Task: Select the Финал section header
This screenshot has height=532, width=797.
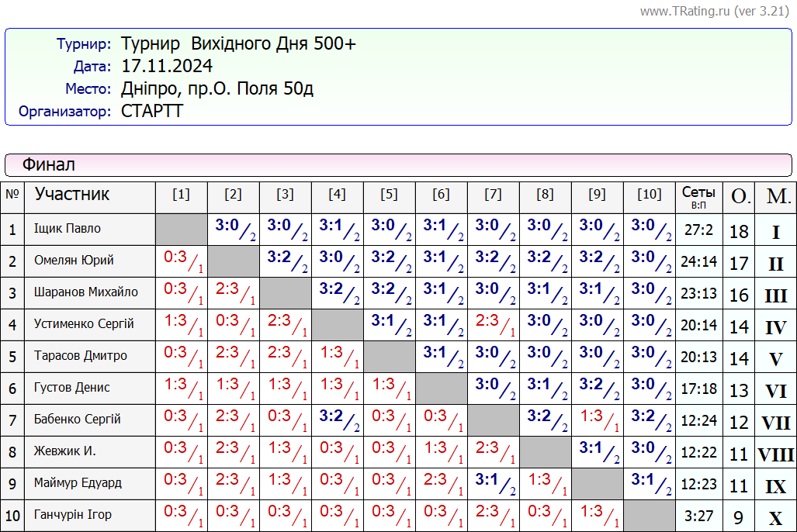Action: click(49, 164)
